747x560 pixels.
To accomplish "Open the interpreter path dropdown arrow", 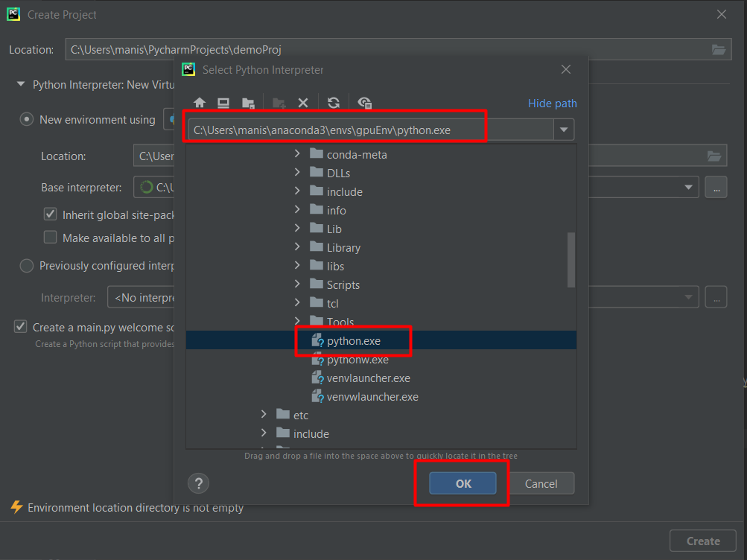I will pyautogui.click(x=564, y=128).
